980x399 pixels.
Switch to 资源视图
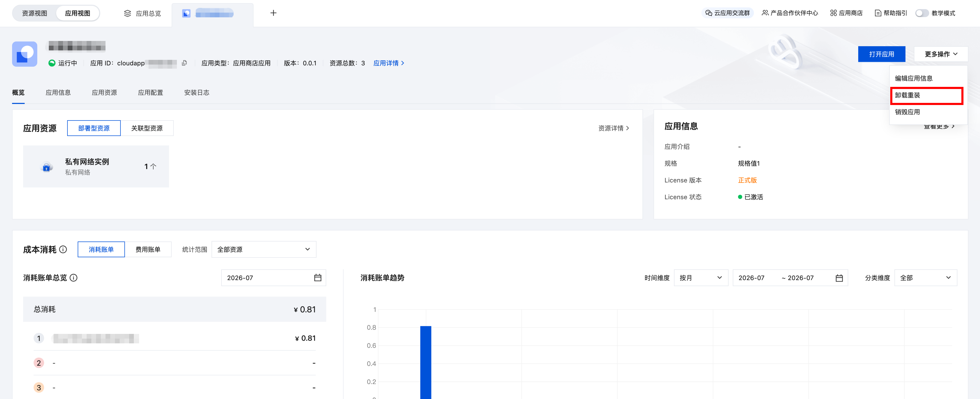[35, 13]
